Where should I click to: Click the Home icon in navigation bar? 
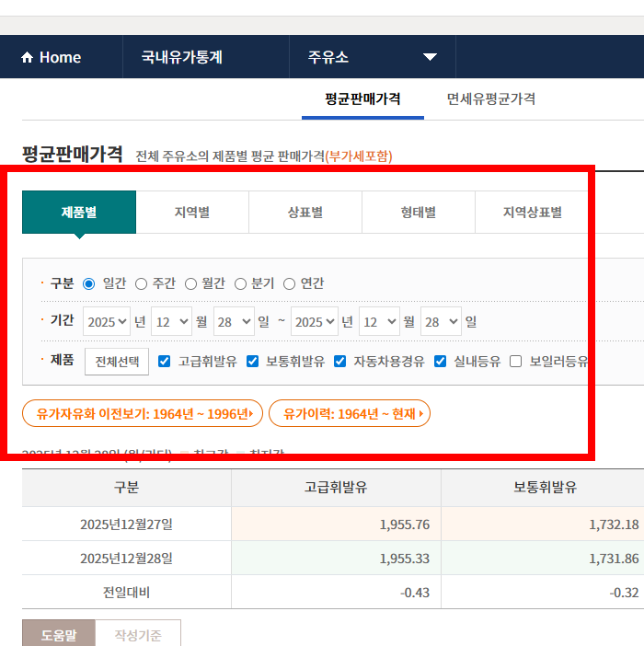[x=28, y=57]
